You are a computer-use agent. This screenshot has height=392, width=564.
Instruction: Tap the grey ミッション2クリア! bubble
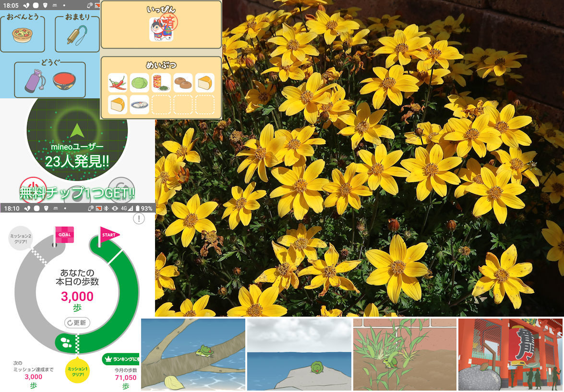pyautogui.click(x=21, y=239)
